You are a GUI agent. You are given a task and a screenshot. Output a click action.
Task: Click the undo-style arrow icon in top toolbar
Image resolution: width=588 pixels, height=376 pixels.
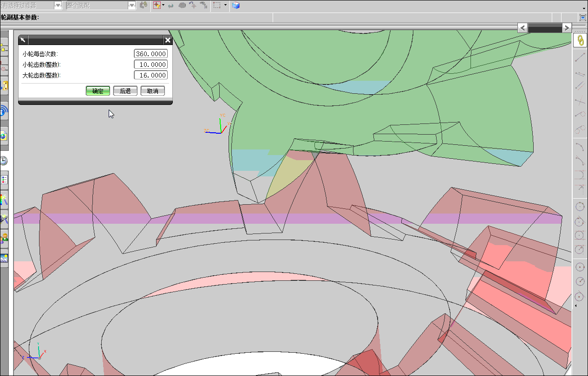tap(170, 5)
